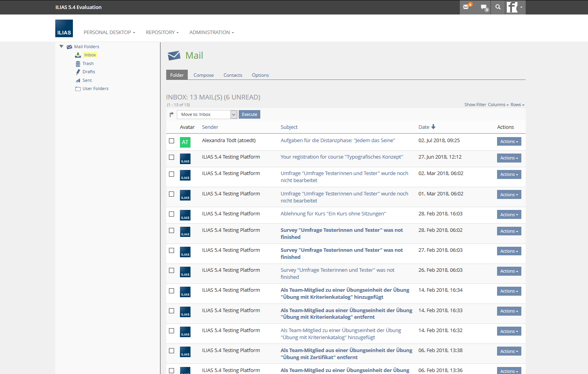
Task: Open the "Aufgaben für die Distanzphase" mail
Action: tap(338, 141)
